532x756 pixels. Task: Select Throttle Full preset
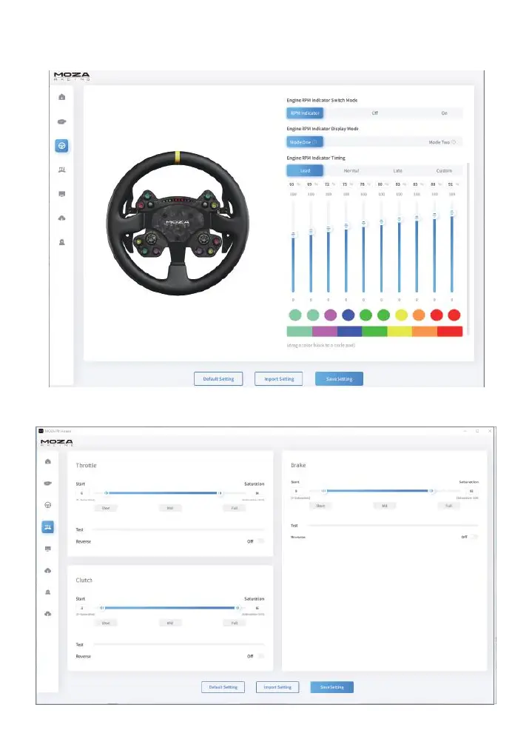(x=235, y=508)
